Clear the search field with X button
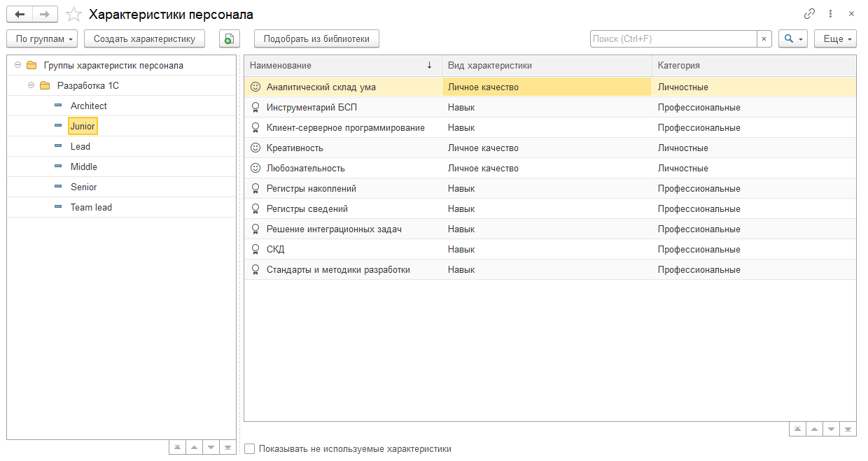The height and width of the screenshot is (461, 868). [764, 39]
